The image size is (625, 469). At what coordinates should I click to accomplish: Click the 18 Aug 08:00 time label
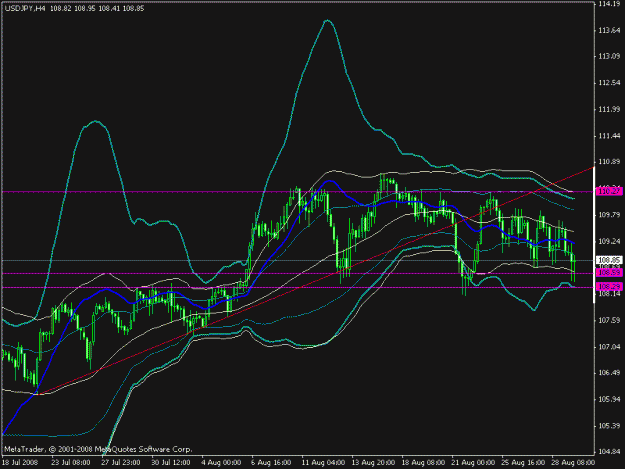(423, 463)
